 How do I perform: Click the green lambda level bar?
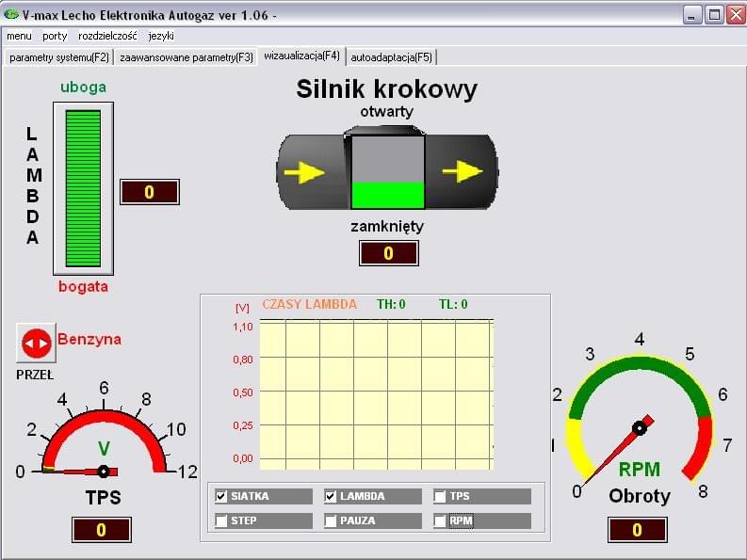(x=83, y=188)
